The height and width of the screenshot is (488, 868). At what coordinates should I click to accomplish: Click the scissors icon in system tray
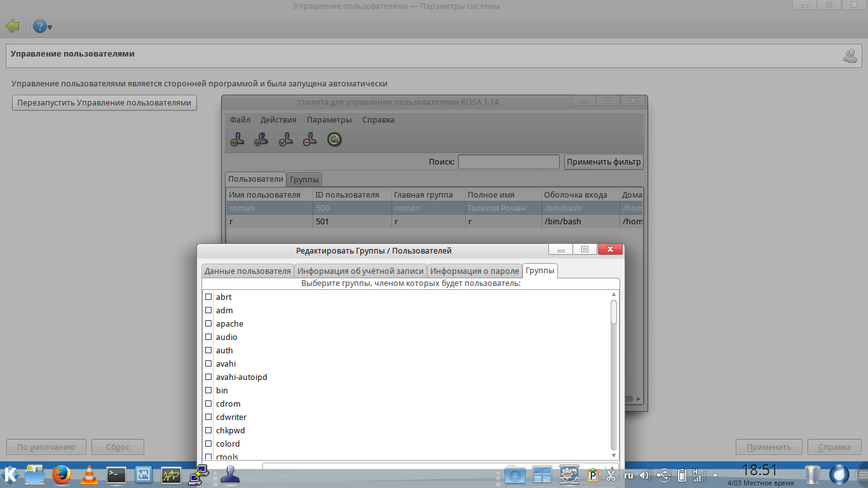(x=611, y=475)
